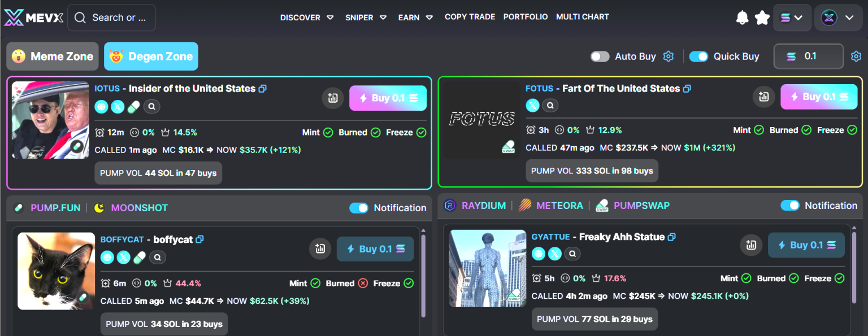
Task: Open the PORTFOLIO menu item
Action: click(x=525, y=17)
